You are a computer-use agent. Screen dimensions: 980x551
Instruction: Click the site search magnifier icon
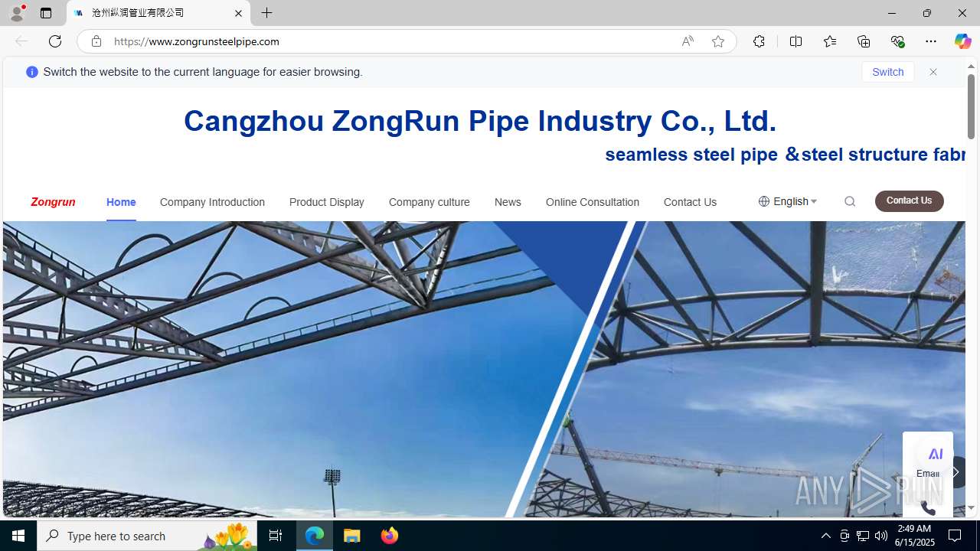[850, 201]
